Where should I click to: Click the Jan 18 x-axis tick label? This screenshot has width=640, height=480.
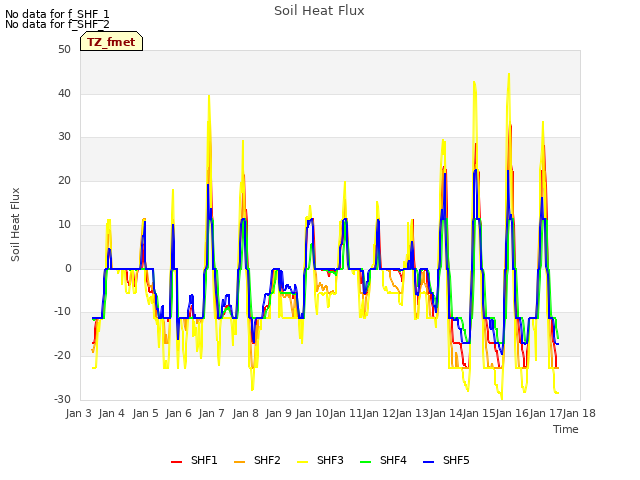point(579,413)
